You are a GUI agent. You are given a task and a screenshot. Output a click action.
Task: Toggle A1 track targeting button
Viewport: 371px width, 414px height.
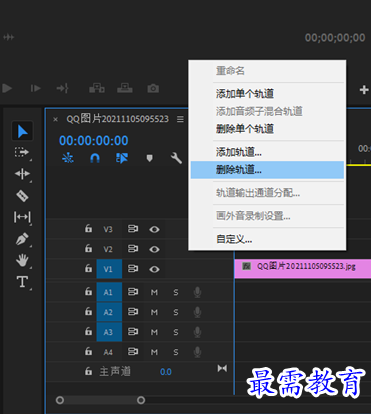(x=109, y=292)
